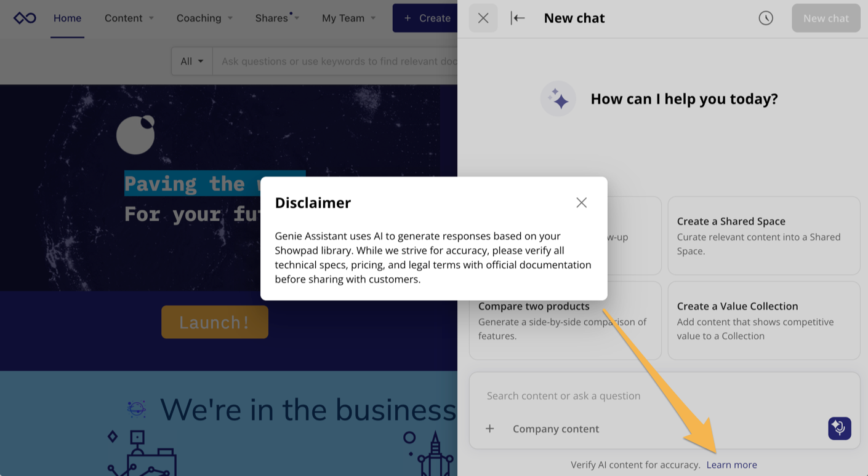Image resolution: width=868 pixels, height=476 pixels.
Task: Open chat history clock icon
Action: click(x=765, y=18)
